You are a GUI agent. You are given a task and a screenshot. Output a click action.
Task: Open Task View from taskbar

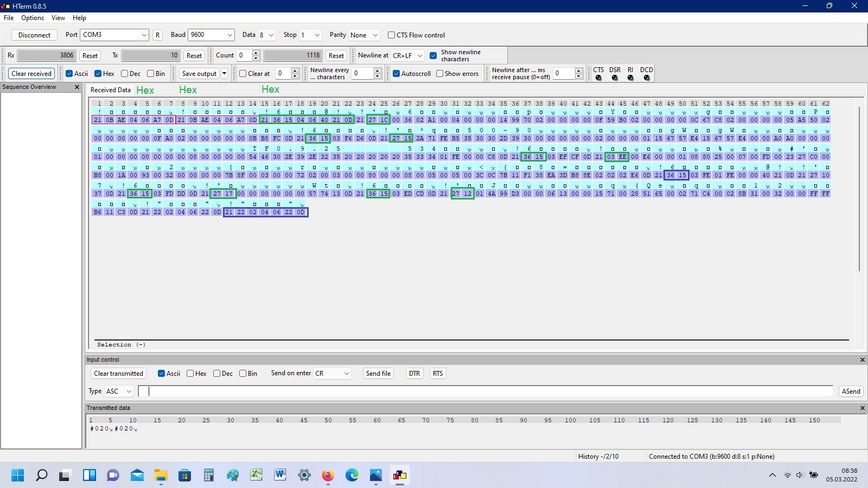tap(65, 476)
